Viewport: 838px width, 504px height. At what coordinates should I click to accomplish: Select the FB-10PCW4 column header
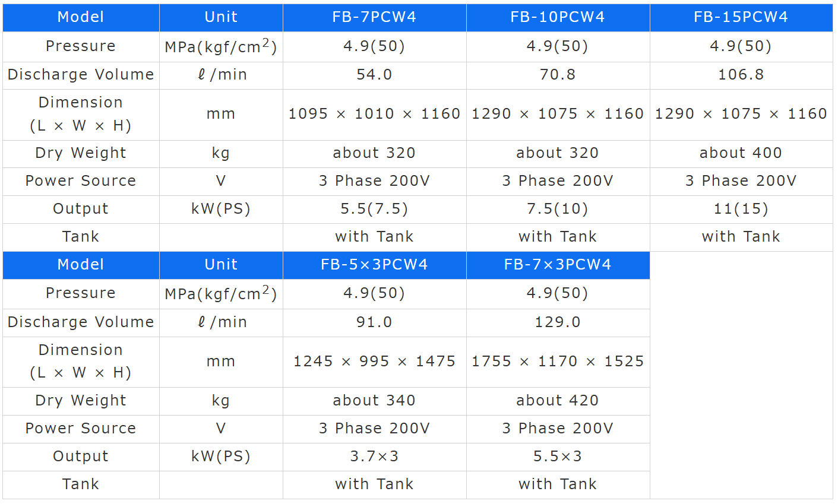[558, 17]
